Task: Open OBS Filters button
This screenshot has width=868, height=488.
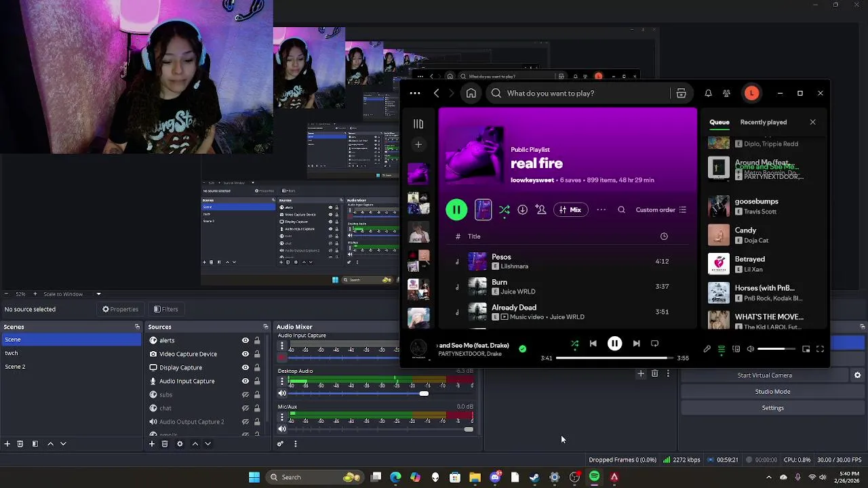Action: [165, 309]
